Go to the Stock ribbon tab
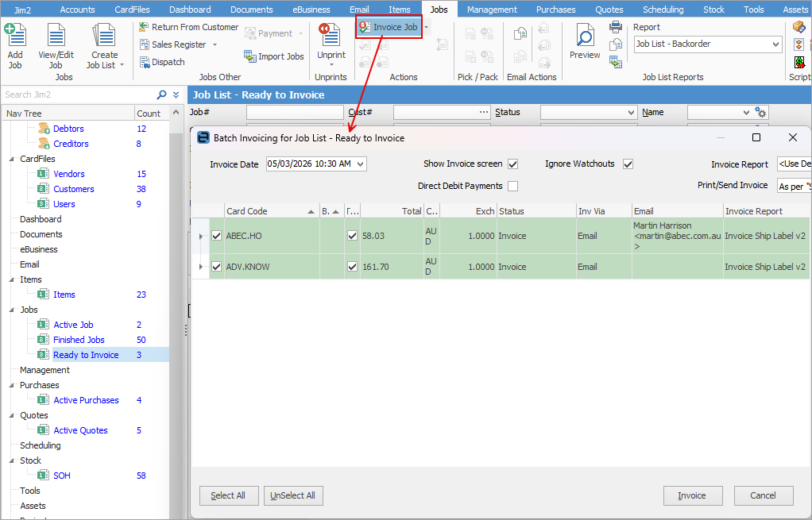 pyautogui.click(x=713, y=10)
